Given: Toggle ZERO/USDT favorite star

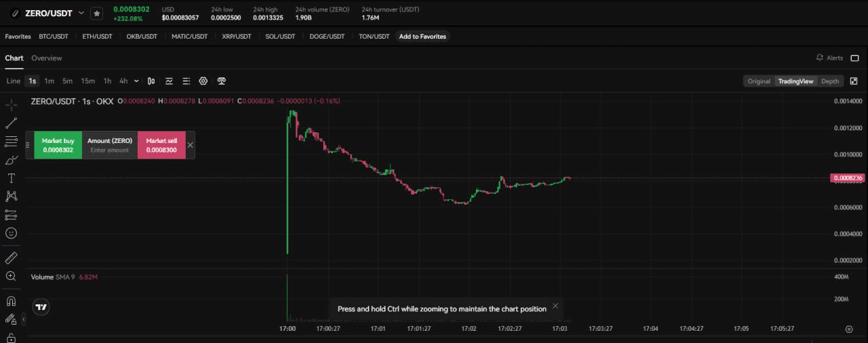Looking at the screenshot, I should [97, 13].
